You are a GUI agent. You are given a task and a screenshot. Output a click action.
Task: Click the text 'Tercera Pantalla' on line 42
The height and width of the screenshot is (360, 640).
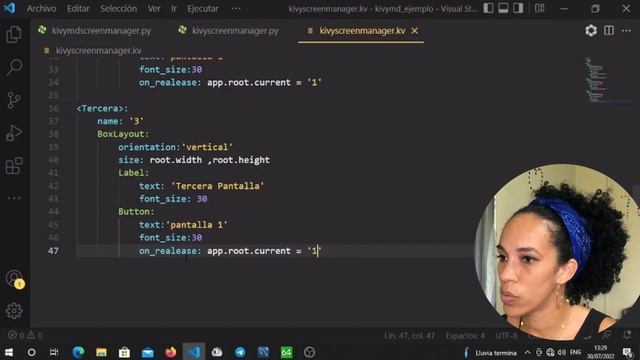[x=218, y=186]
